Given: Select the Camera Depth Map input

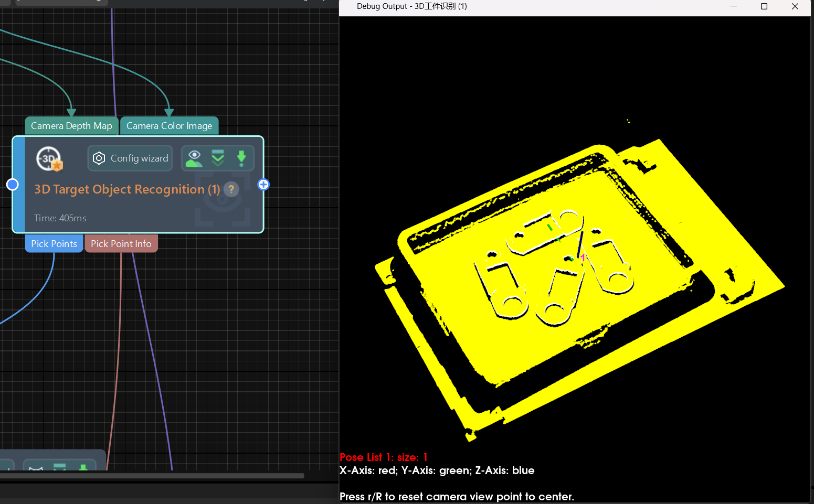Looking at the screenshot, I should pyautogui.click(x=71, y=126).
